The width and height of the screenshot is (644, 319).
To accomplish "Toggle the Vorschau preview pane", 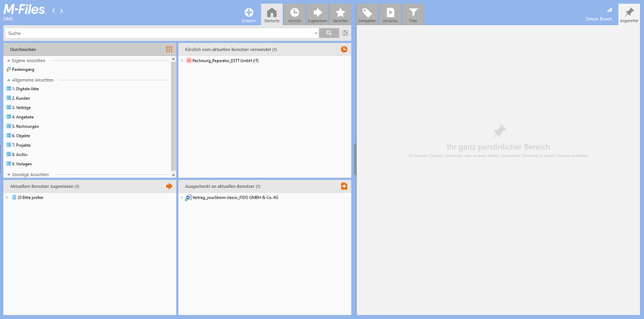I will [x=390, y=14].
